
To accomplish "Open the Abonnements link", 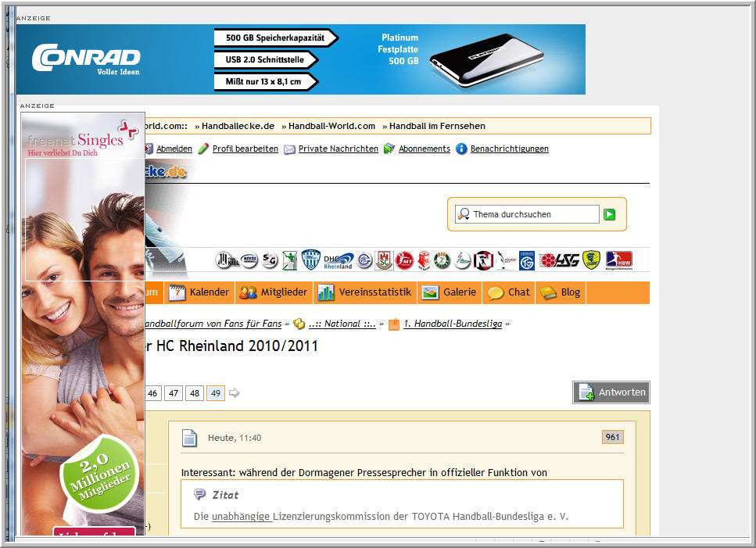I will [424, 149].
